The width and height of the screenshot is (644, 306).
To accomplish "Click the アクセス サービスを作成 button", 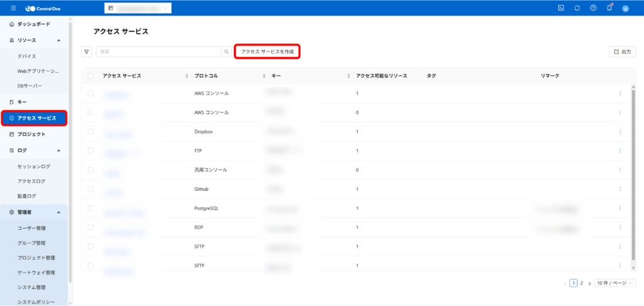I will [x=267, y=52].
